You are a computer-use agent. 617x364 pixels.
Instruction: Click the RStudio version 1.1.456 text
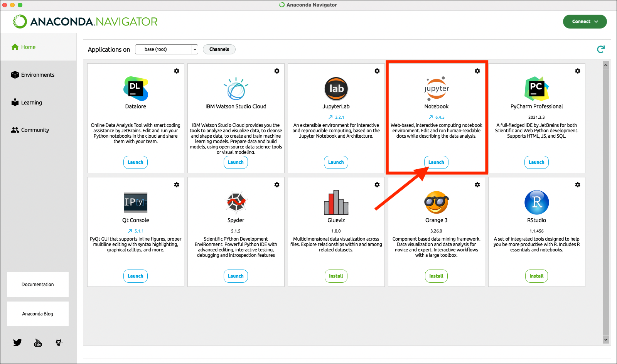click(x=536, y=231)
